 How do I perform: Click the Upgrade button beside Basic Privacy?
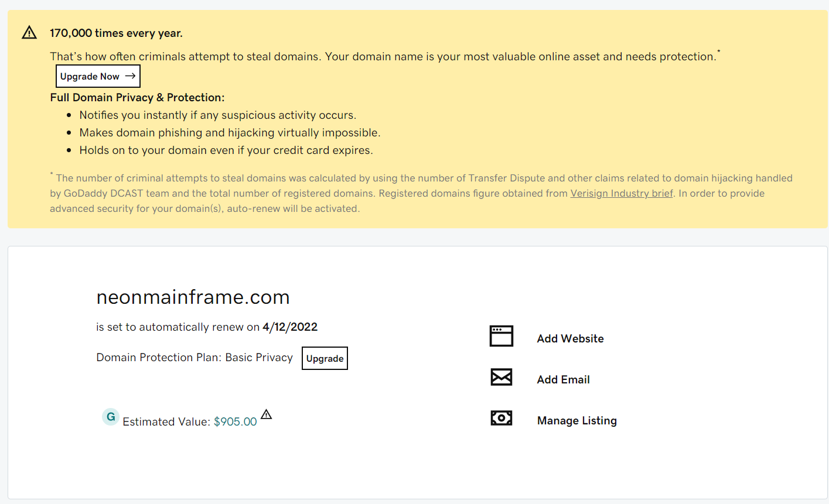click(325, 358)
